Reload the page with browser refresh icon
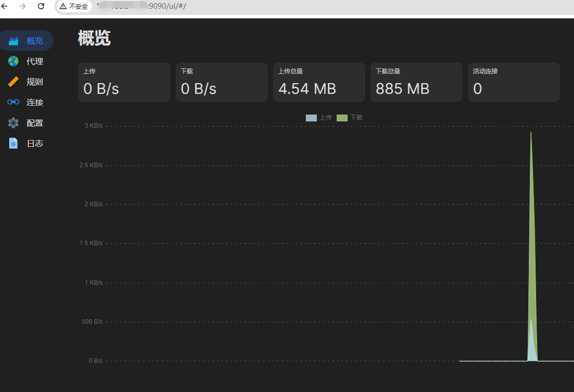Image resolution: width=574 pixels, height=392 pixels. (x=41, y=6)
